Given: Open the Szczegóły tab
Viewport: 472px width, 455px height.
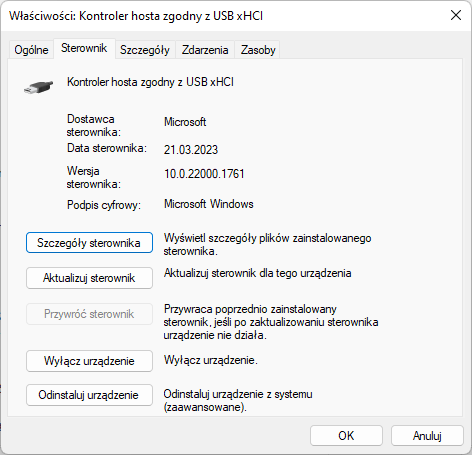Looking at the screenshot, I should [145, 50].
